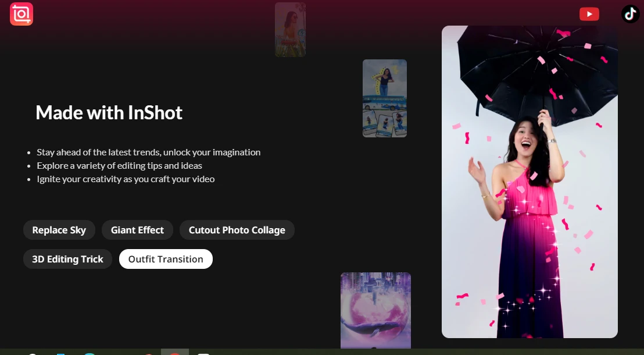This screenshot has height=355, width=644.
Task: Click the Made with InShot heading
Action: click(x=109, y=112)
